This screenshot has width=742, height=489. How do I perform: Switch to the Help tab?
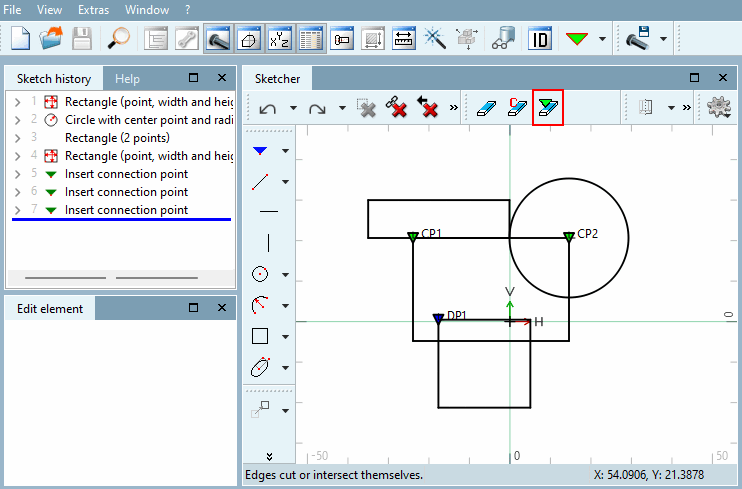127,78
